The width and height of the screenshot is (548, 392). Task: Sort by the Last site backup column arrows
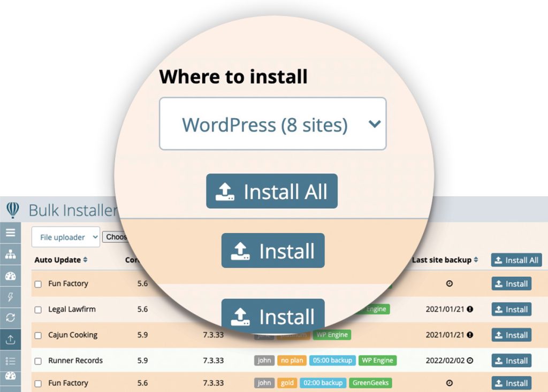476,260
